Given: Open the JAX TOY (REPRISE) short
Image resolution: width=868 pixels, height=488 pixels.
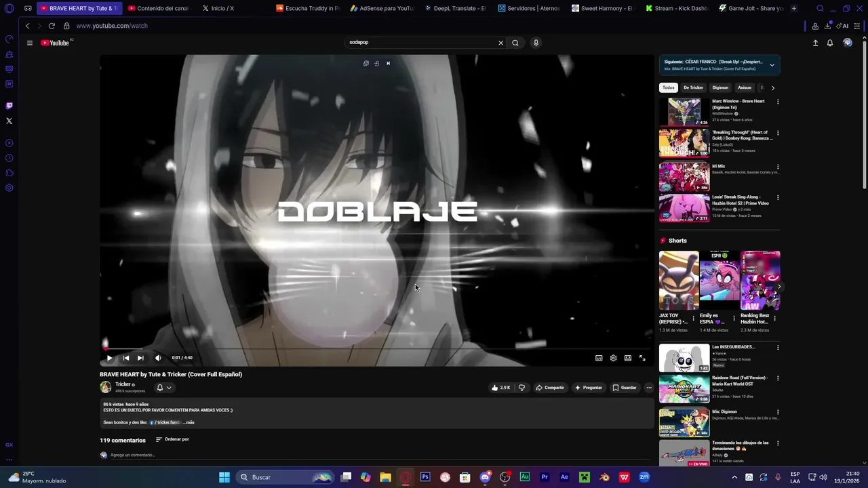Looking at the screenshot, I should click(x=679, y=281).
